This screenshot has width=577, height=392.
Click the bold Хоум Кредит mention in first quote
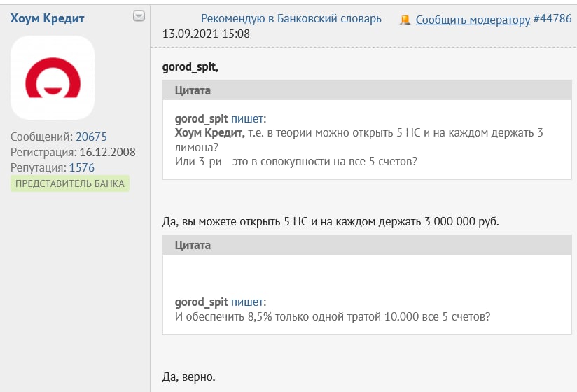pos(210,133)
